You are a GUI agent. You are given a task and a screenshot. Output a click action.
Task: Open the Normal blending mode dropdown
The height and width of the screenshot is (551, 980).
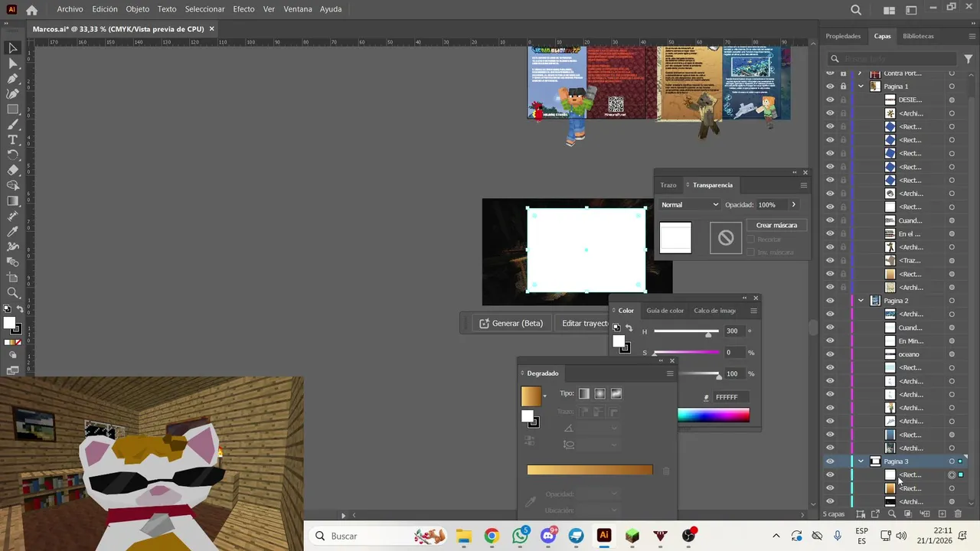pos(690,204)
